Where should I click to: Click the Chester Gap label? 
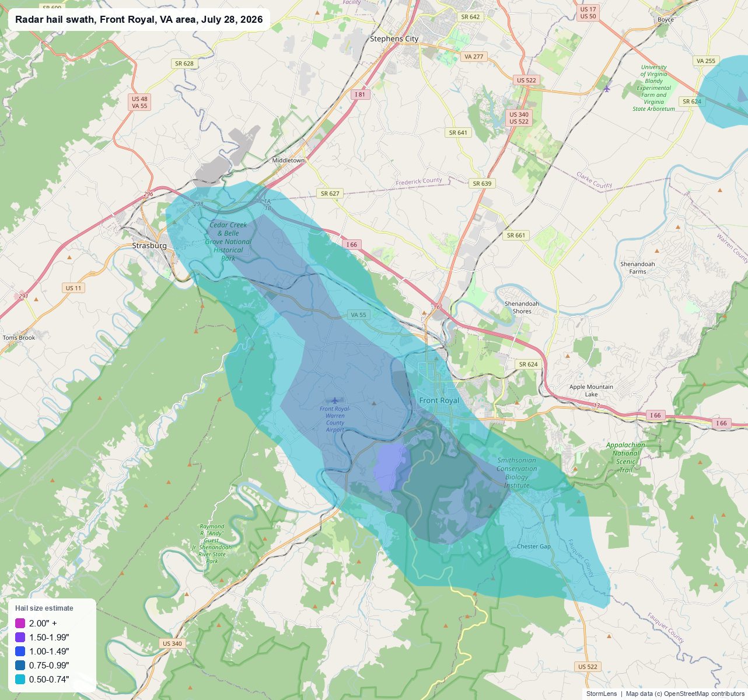point(534,547)
